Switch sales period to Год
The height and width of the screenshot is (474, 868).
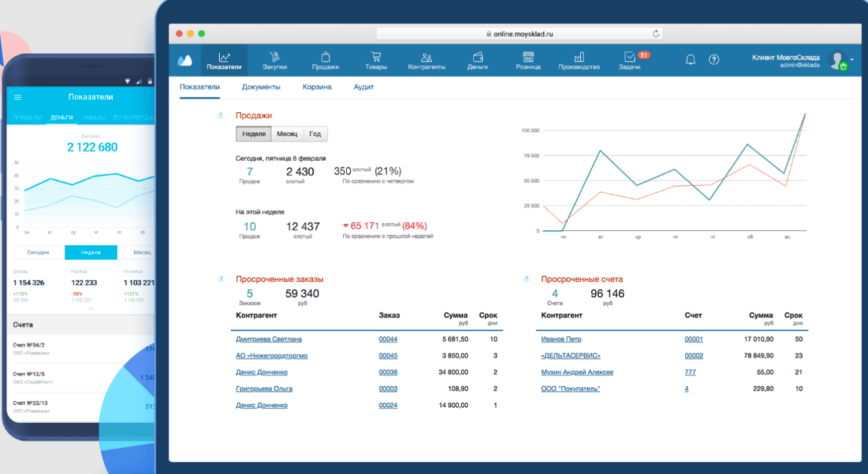(315, 134)
